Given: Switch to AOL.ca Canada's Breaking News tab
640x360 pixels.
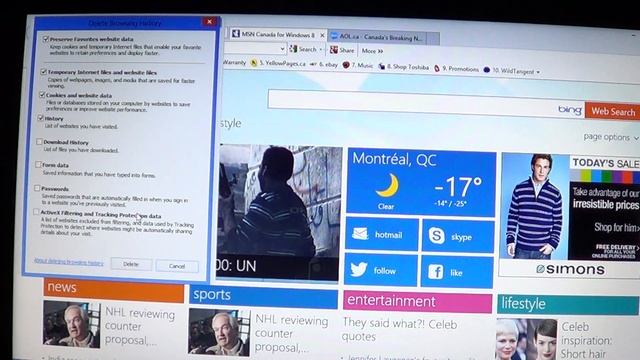Looking at the screenshot, I should [x=378, y=37].
